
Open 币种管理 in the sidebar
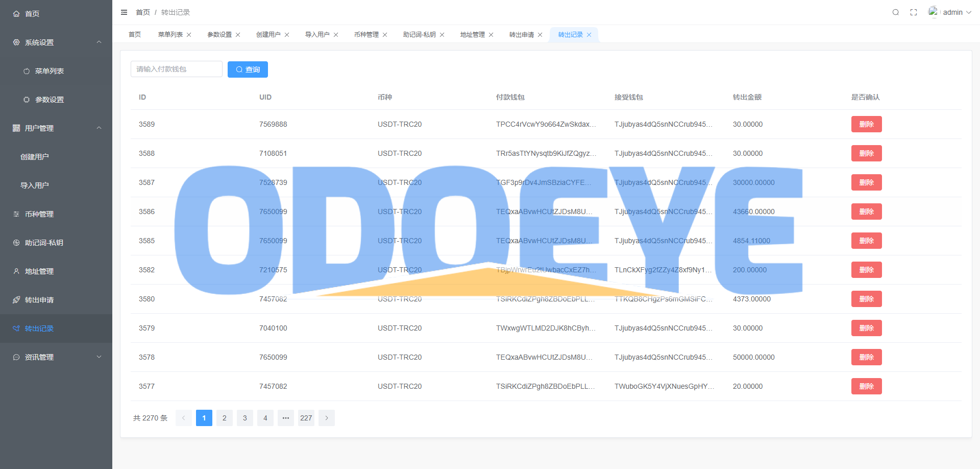coord(56,214)
